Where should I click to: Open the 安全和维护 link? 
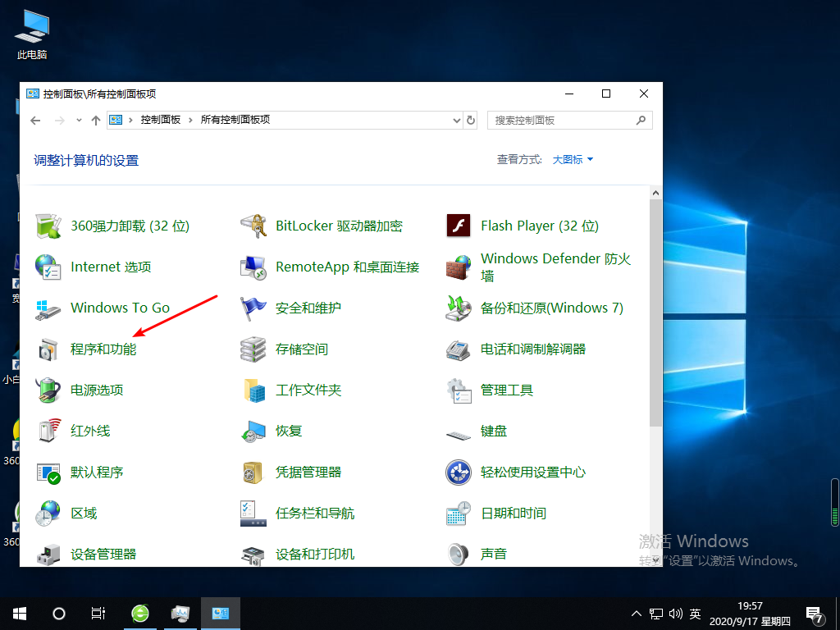(x=308, y=308)
